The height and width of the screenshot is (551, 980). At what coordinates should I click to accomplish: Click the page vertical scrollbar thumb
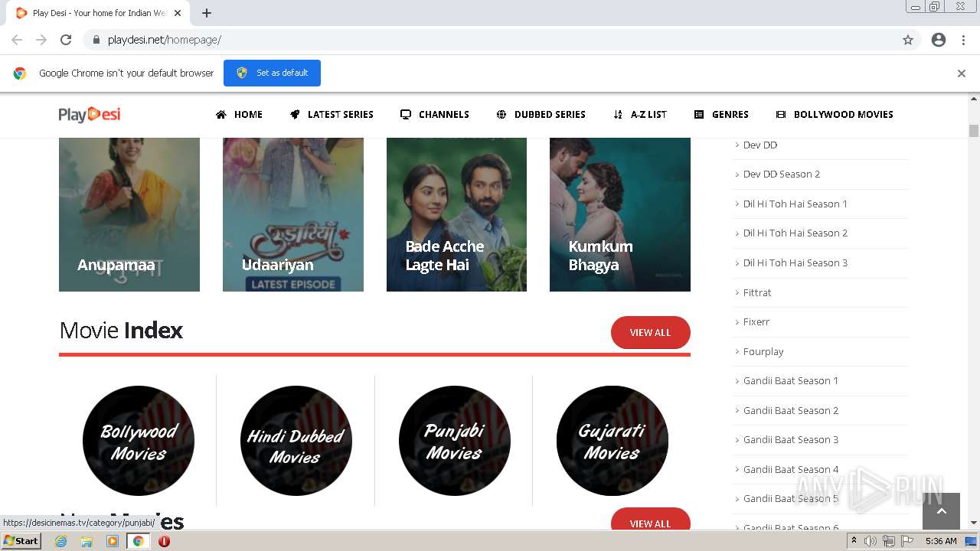(974, 131)
